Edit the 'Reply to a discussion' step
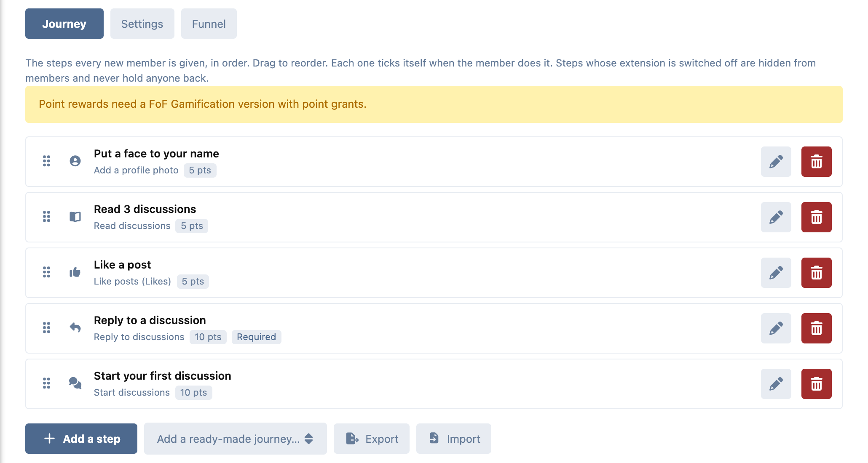The width and height of the screenshot is (868, 463). point(776,328)
